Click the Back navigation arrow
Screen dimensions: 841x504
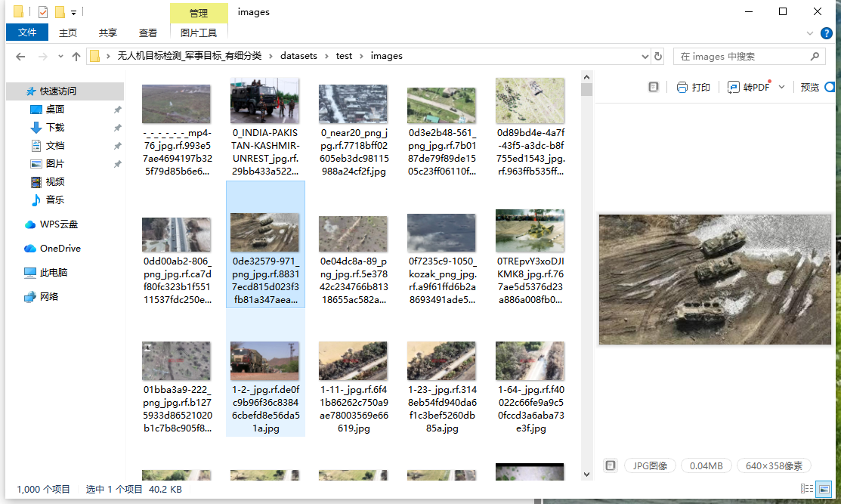pos(20,57)
